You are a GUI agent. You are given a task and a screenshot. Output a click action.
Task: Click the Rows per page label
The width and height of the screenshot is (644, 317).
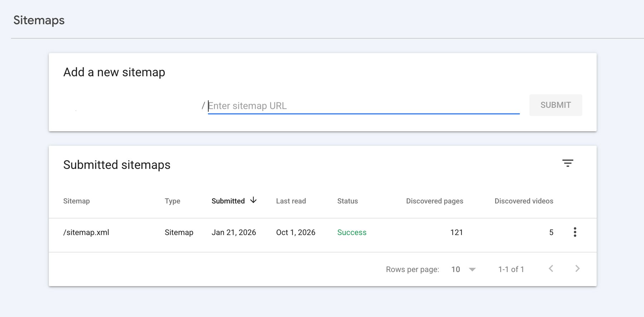click(413, 269)
